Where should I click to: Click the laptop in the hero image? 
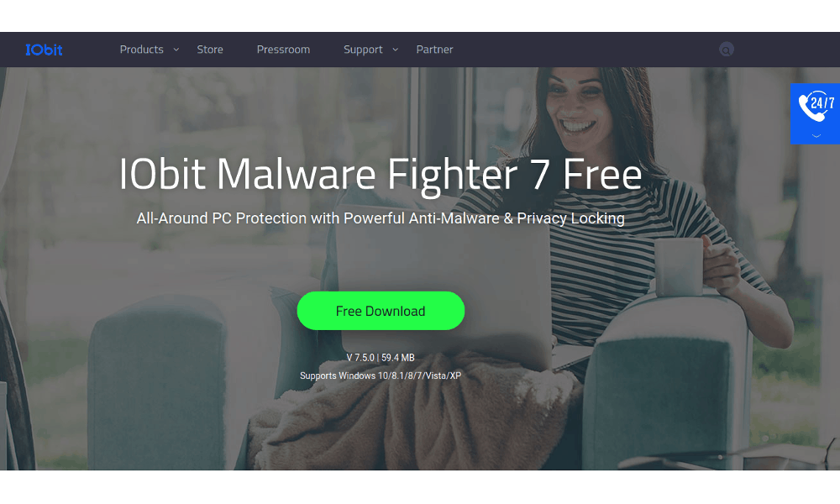click(x=444, y=289)
